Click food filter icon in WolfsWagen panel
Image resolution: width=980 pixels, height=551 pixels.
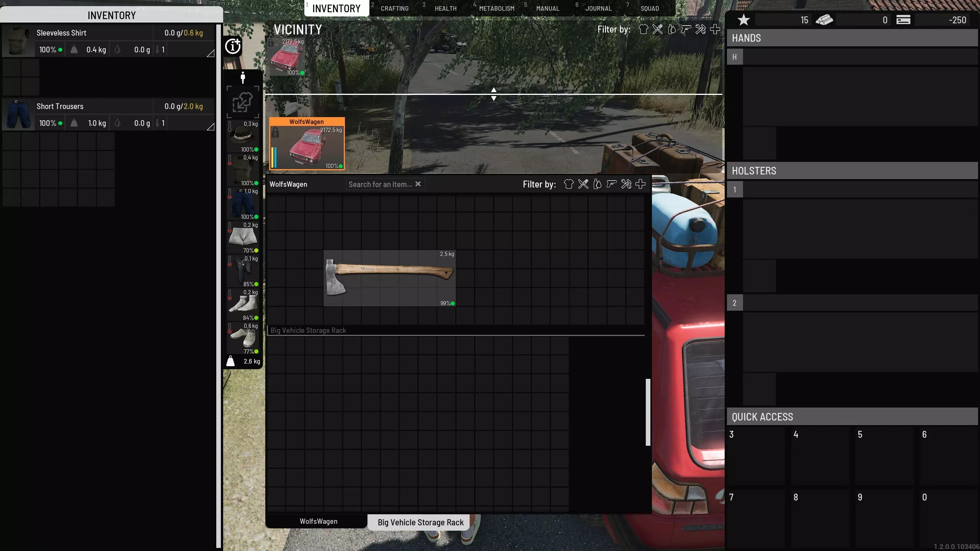(583, 184)
